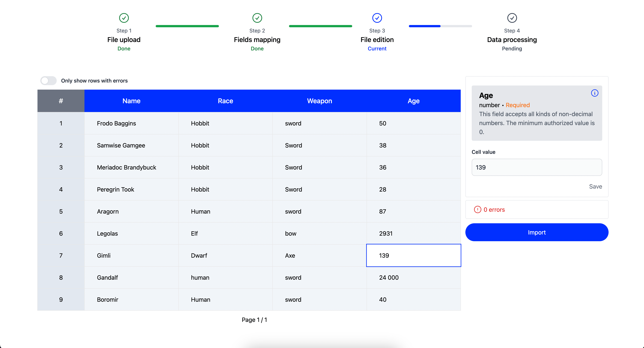This screenshot has width=644, height=348.
Task: Click the Step 4 Data processing checkmark icon
Action: click(512, 18)
